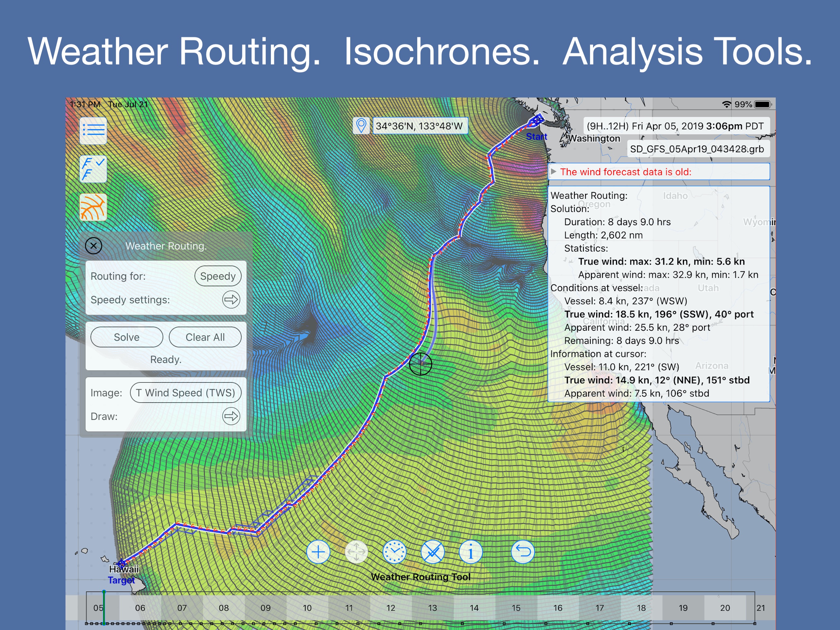Tap the crossed-out delete route icon
840x630 pixels.
433,552
